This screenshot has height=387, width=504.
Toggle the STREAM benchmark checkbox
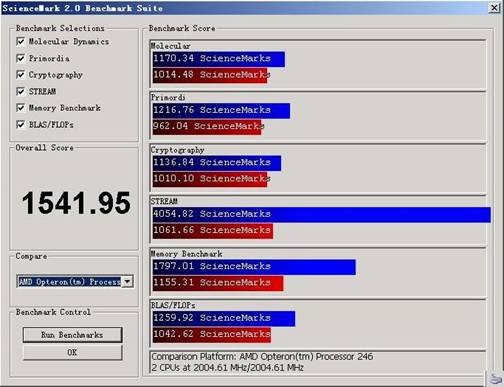(20, 91)
